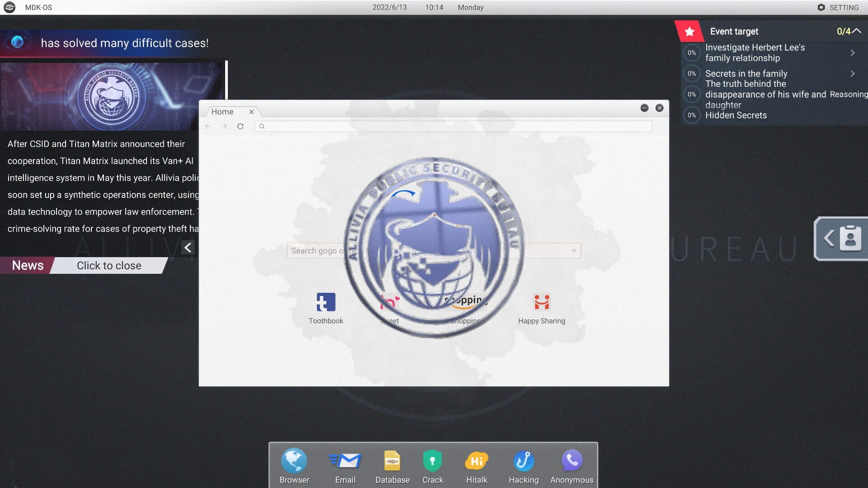Reload the browser page
Image resolution: width=868 pixels, height=488 pixels.
pyautogui.click(x=241, y=126)
